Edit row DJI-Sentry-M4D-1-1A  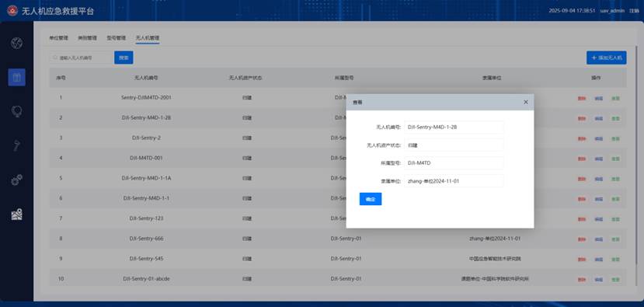pyautogui.click(x=599, y=179)
